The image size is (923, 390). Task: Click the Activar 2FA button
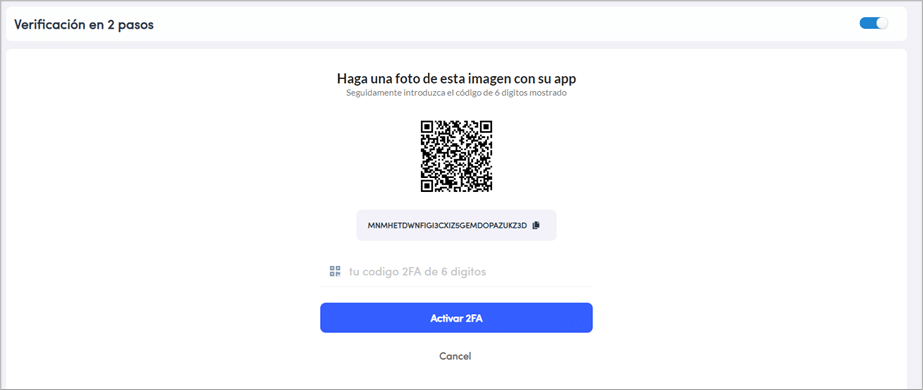[x=456, y=318]
